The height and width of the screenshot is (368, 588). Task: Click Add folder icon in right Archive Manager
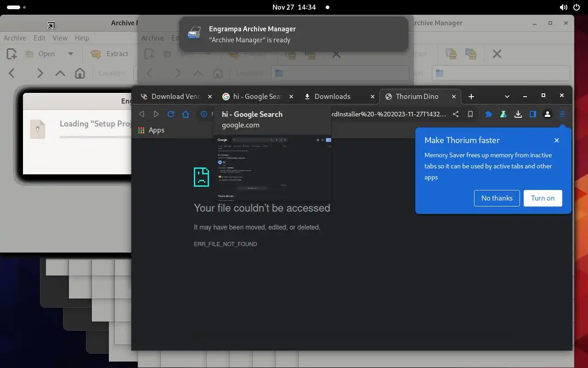pos(470,54)
